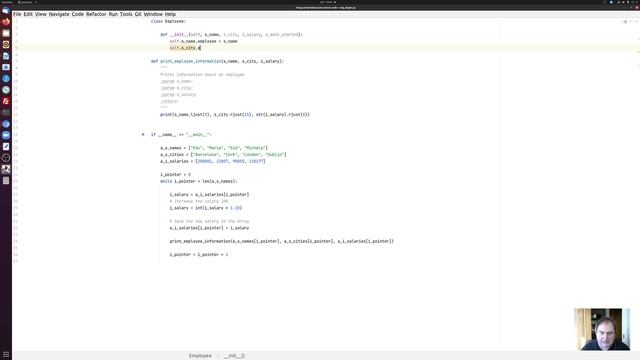Open the yellow Rhythmbox icon in the dock
This screenshot has height=360, width=640.
click(x=6, y=44)
